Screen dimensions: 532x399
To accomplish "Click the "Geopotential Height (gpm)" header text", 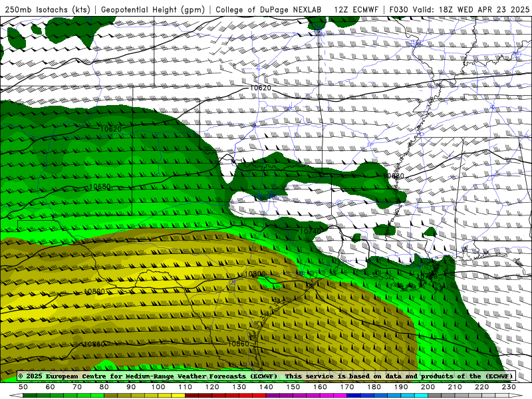I will click(x=153, y=10).
